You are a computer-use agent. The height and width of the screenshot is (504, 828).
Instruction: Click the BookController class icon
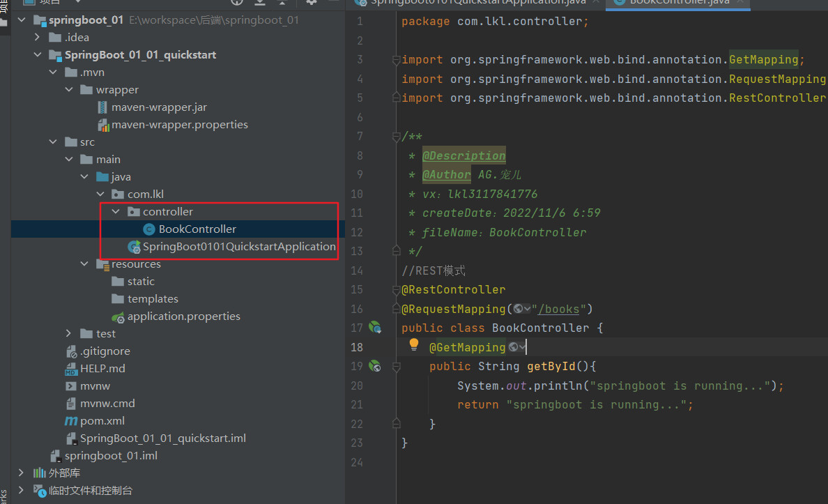pos(149,229)
